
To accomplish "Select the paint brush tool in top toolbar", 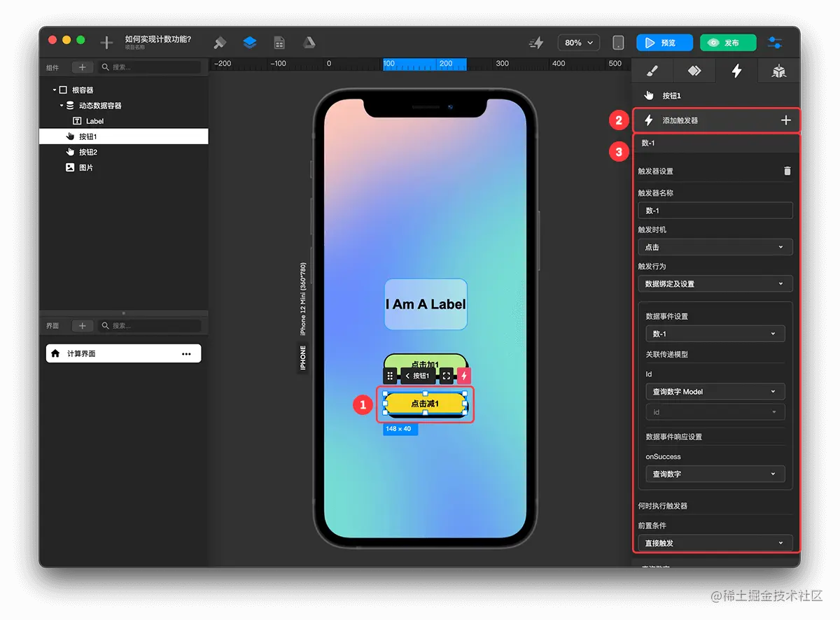I will click(x=220, y=43).
